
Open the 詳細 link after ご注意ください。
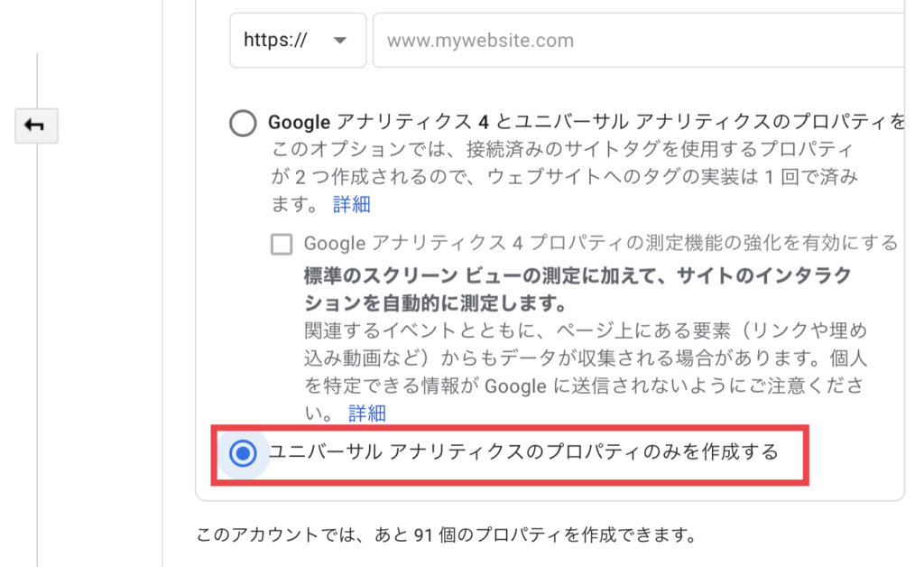[367, 414]
